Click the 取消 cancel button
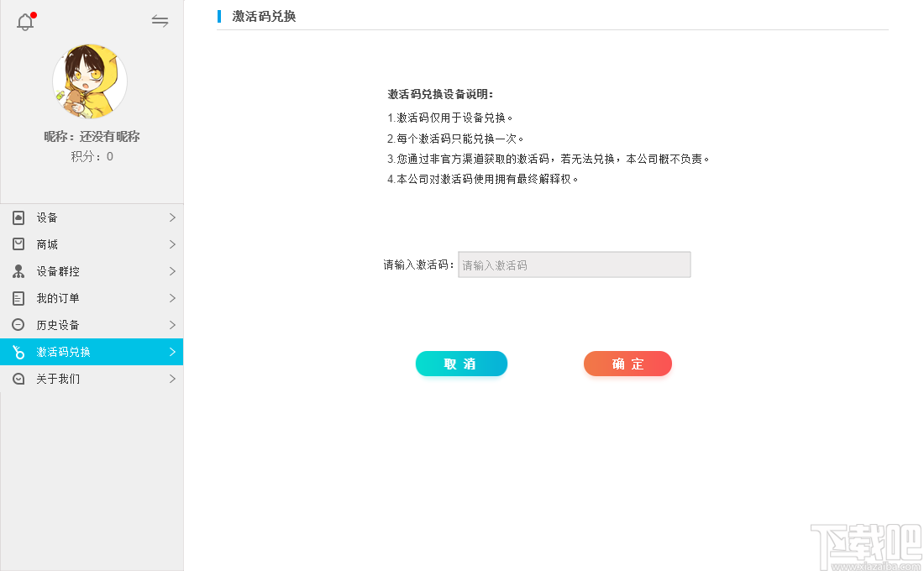The image size is (924, 571). 461,364
